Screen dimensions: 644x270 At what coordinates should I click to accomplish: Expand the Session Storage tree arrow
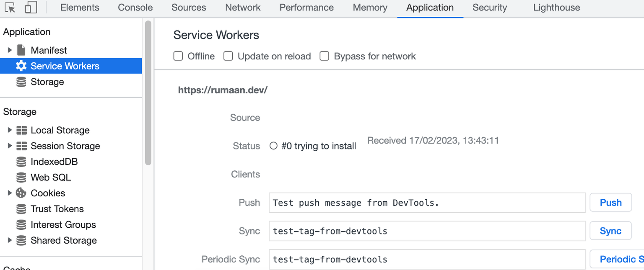coord(10,146)
